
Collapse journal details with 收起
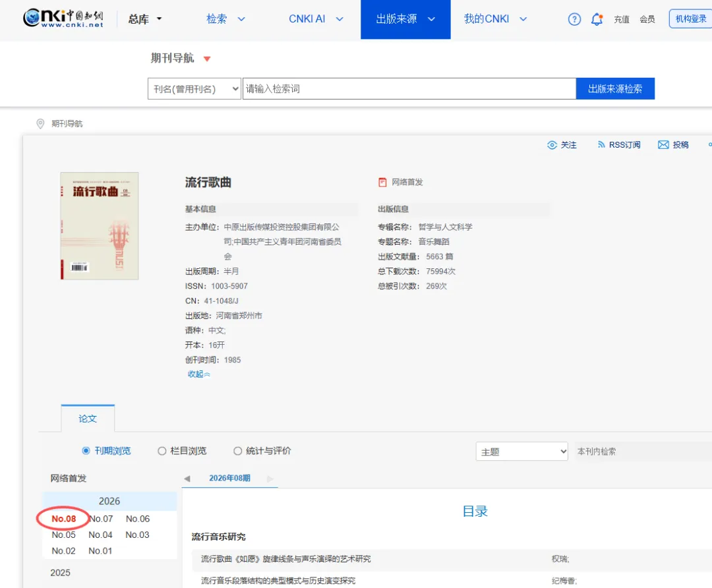click(199, 374)
